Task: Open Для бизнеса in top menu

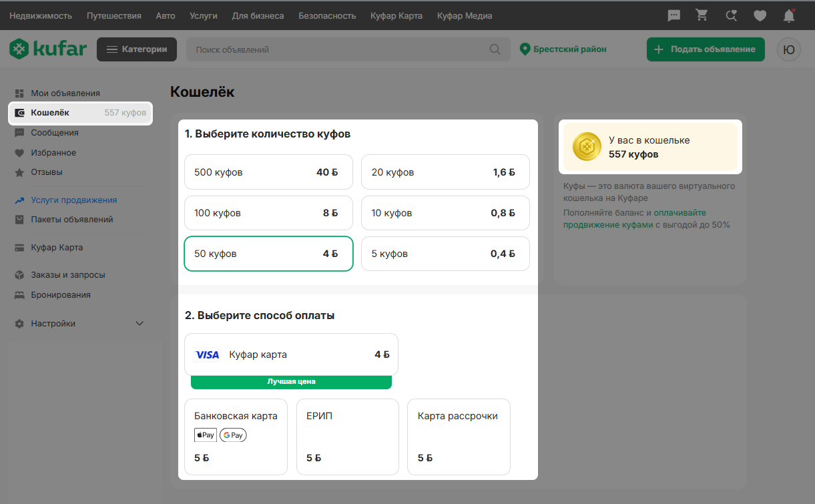Action: (x=258, y=15)
